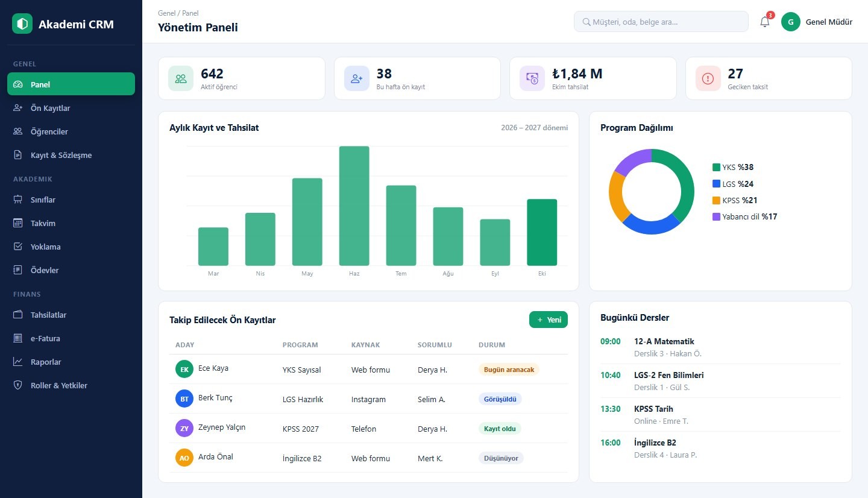This screenshot has height=498, width=868.
Task: Click the Kayıt & Sözleşme document icon
Action: tap(18, 155)
